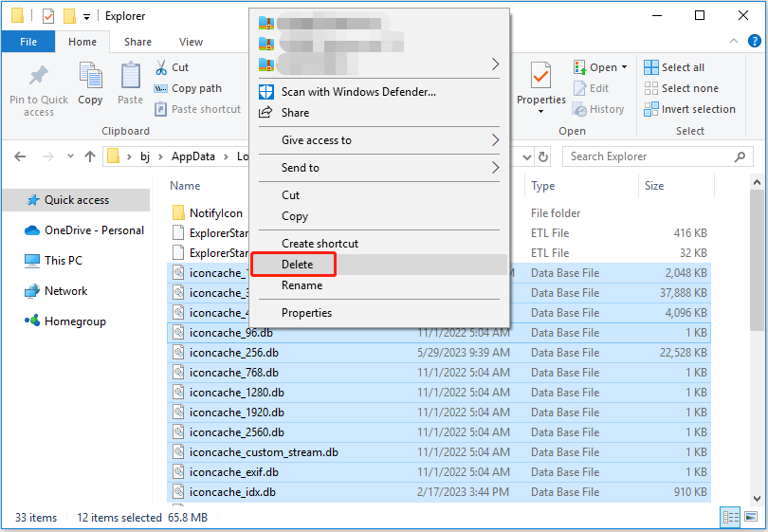Screen dimensions: 768x532
Task: Switch to large icons view in status bar
Action: (750, 517)
